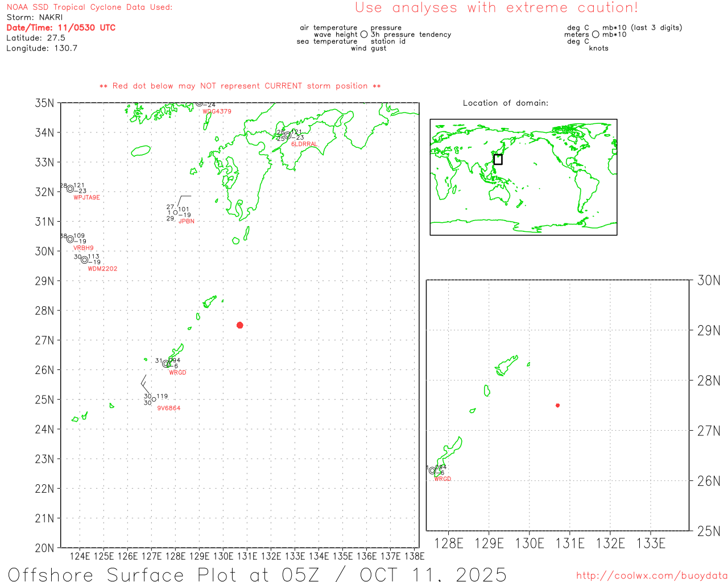
Task: Click the 'Use analyses with extreme caution!' heading
Action: tap(496, 8)
